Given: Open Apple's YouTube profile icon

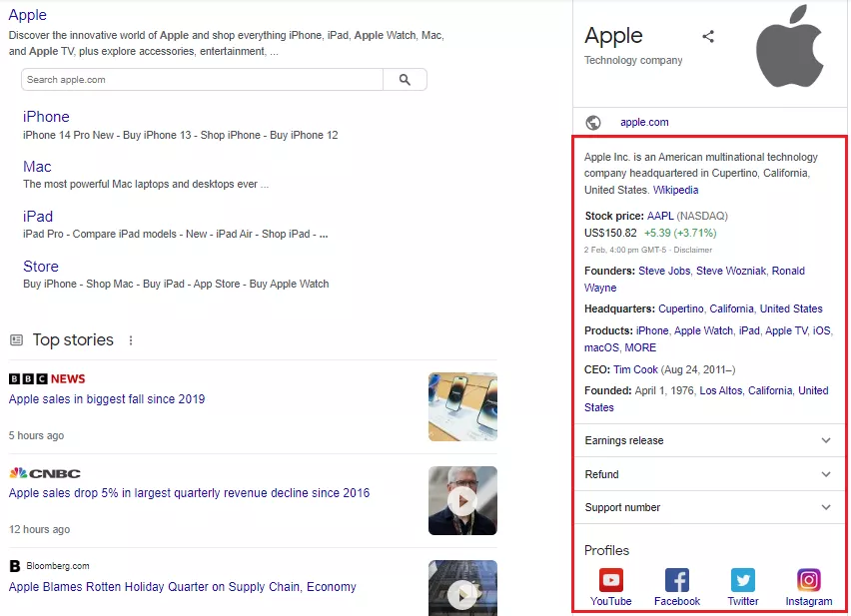Looking at the screenshot, I should (x=610, y=580).
